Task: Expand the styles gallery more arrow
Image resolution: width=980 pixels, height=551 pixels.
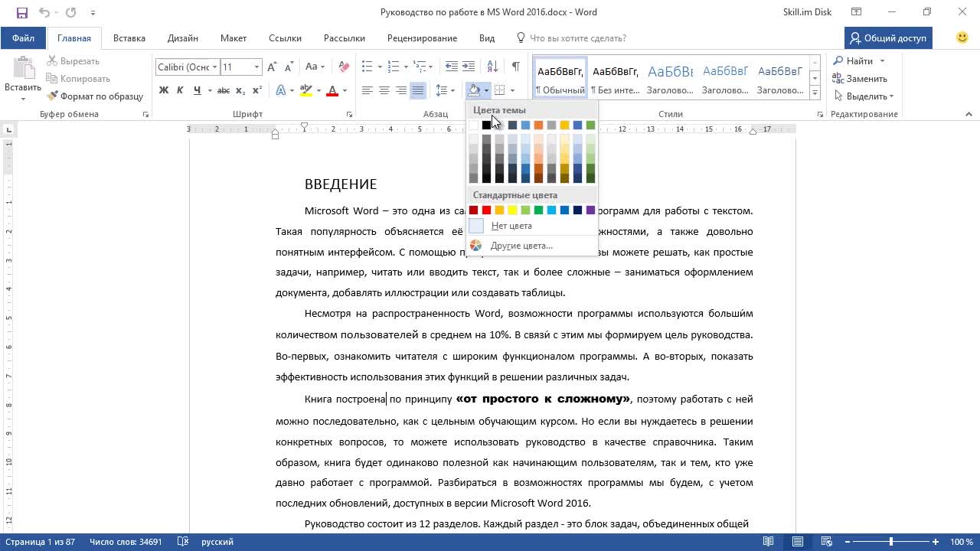Action: (815, 93)
